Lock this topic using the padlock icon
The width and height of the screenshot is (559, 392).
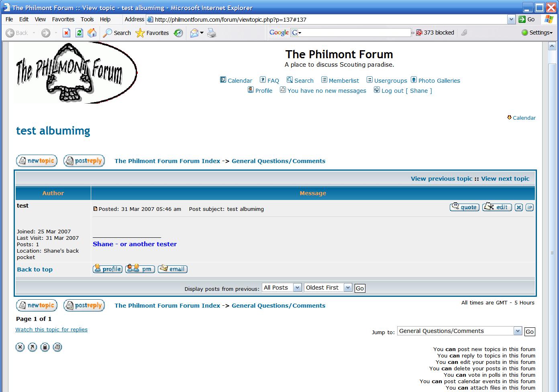click(x=45, y=347)
